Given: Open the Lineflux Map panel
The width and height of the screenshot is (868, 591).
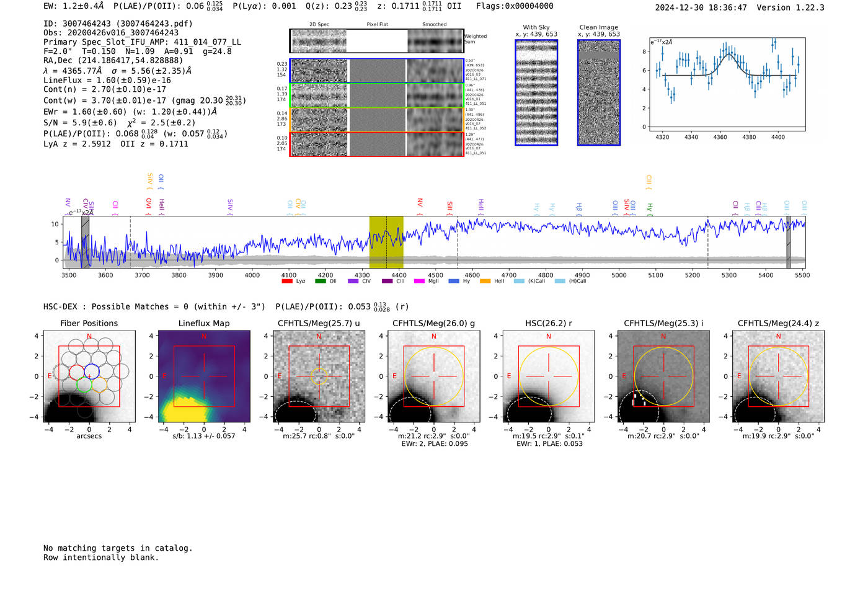Looking at the screenshot, I should point(204,376).
